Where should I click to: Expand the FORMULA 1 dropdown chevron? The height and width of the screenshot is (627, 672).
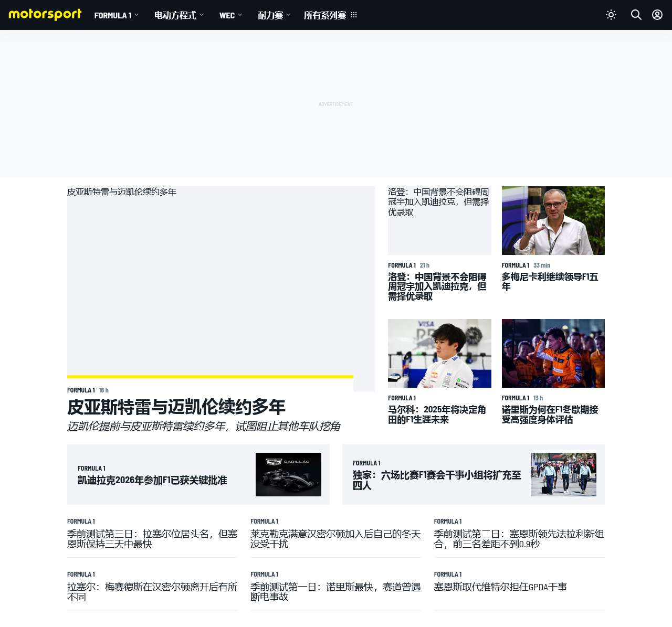[x=136, y=15]
